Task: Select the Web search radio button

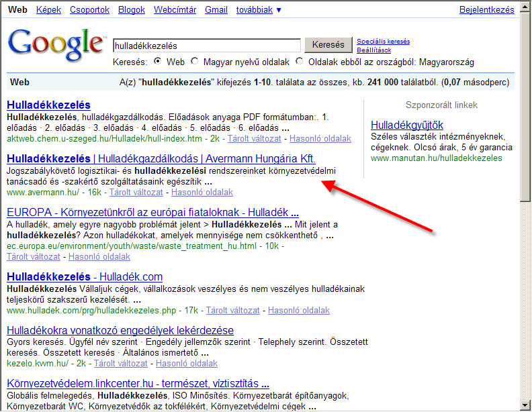Action: point(157,61)
